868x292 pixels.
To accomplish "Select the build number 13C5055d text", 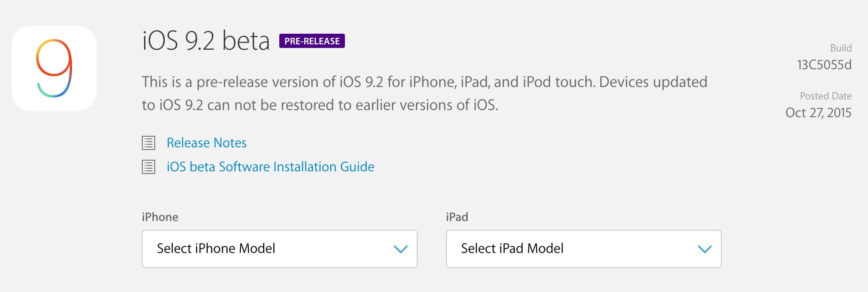I will click(824, 65).
